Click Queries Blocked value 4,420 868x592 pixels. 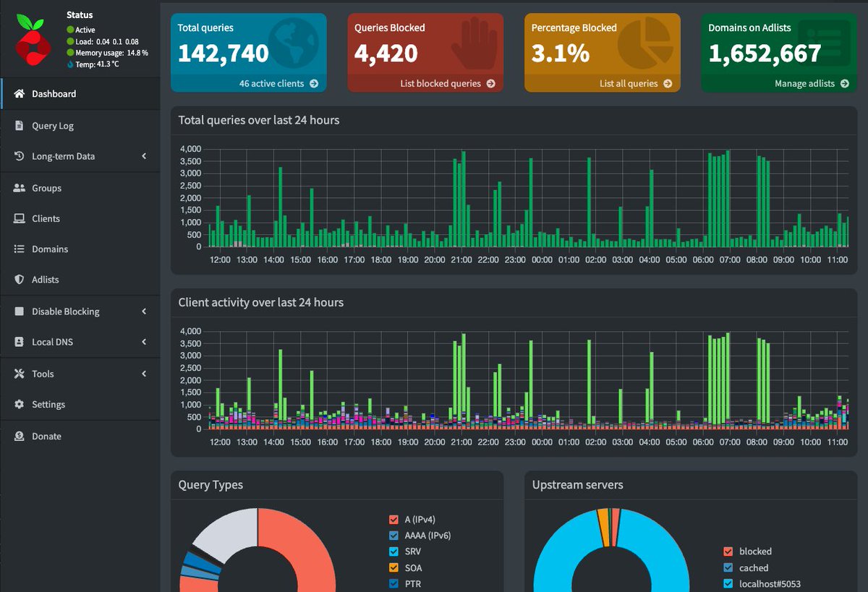point(386,53)
